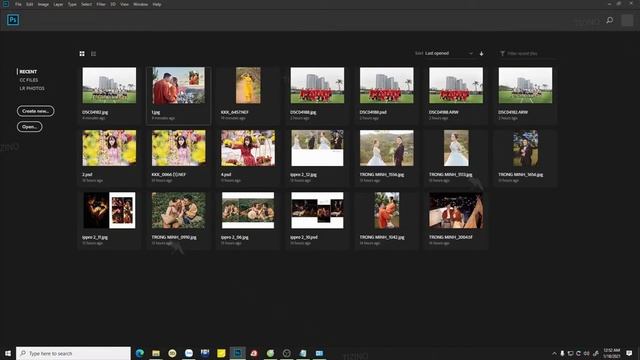Click the microphone tray icon

tap(562, 353)
